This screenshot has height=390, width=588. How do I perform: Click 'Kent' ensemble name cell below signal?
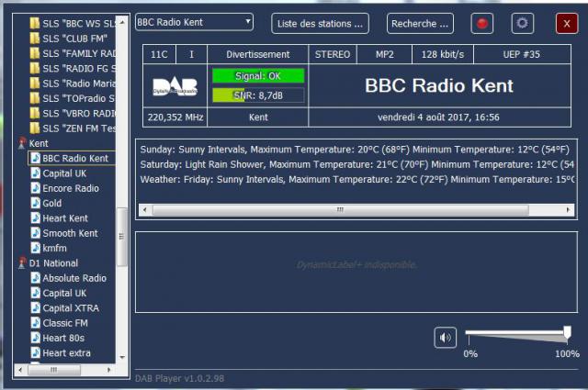[258, 117]
